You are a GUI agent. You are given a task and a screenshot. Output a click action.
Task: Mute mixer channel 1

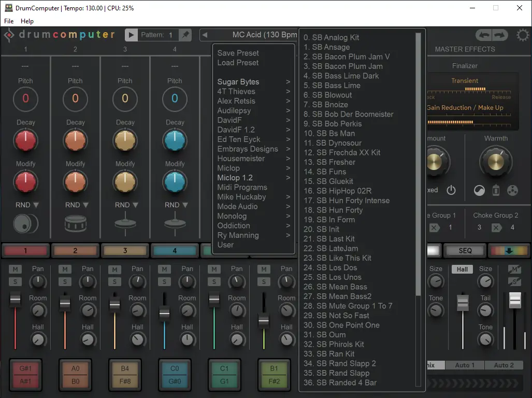tap(15, 269)
